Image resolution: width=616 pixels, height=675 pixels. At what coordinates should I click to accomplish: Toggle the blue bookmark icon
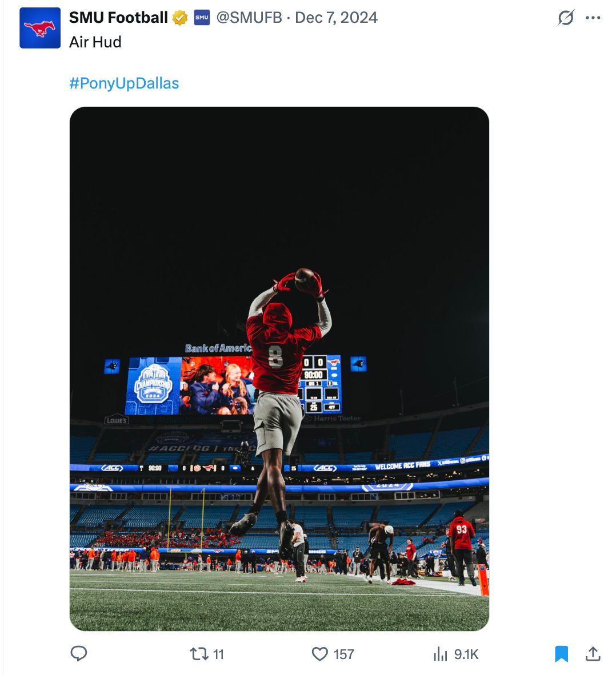pyautogui.click(x=561, y=654)
